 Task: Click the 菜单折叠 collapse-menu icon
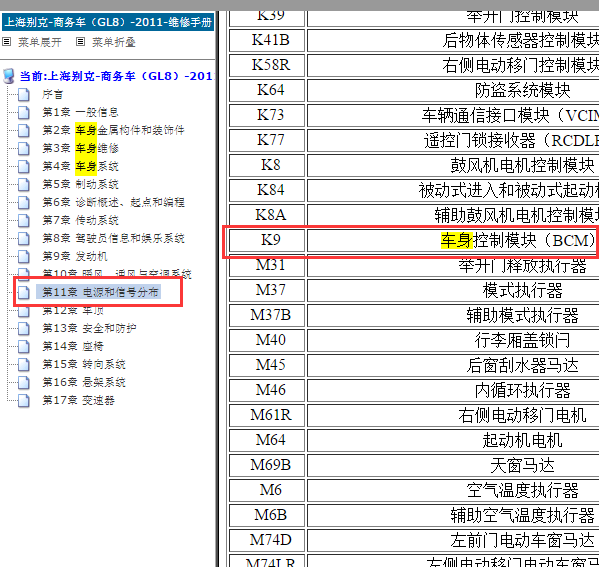[x=80, y=42]
